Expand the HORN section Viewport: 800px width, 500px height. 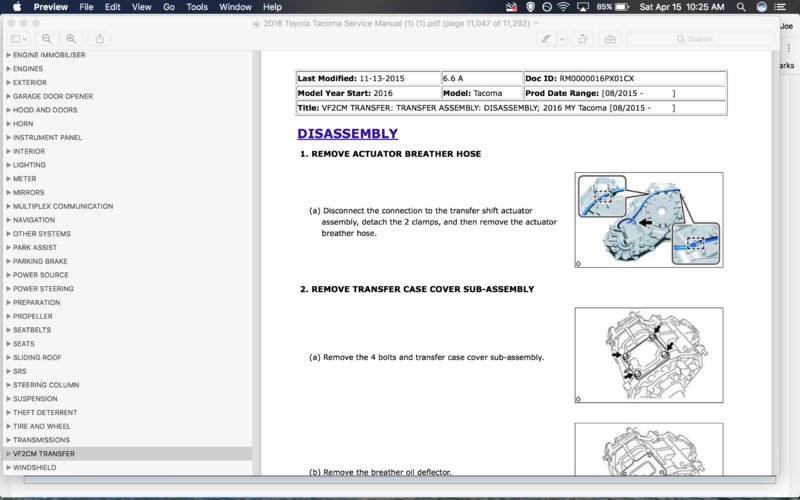[x=8, y=123]
